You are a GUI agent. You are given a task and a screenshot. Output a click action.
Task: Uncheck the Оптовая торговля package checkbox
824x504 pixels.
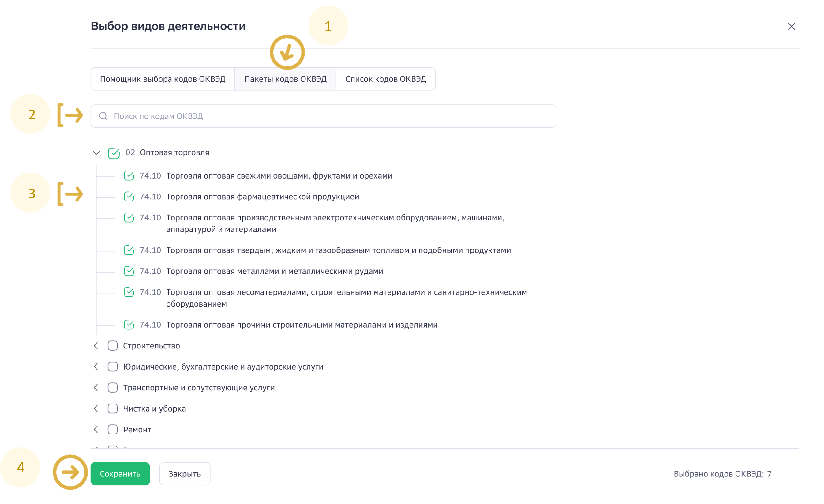114,153
